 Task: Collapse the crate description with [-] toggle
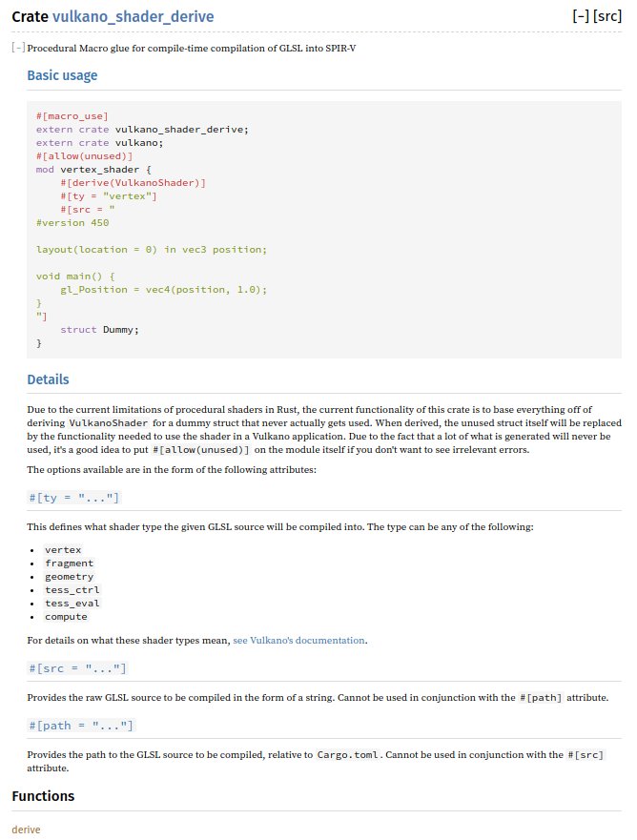coord(18,48)
